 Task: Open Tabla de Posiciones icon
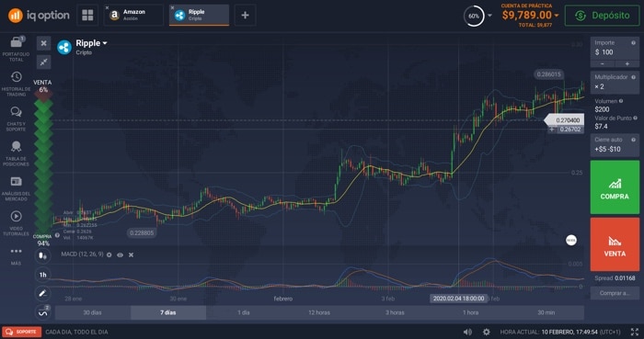pos(16,146)
